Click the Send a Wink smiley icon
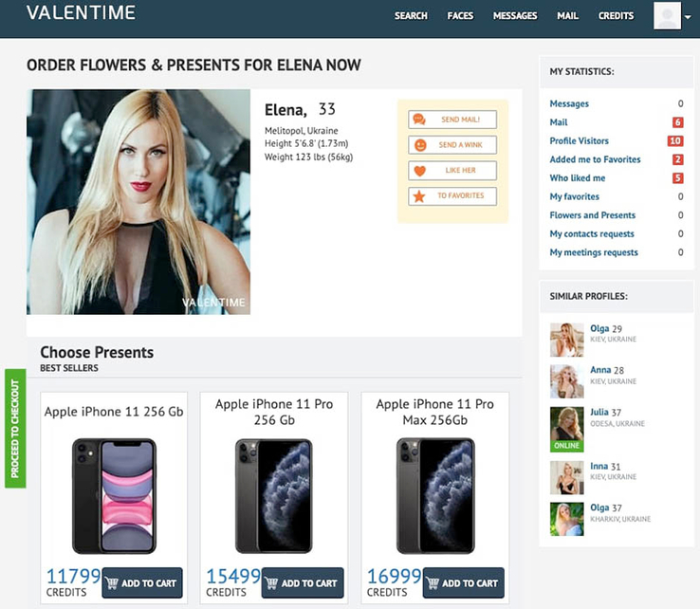This screenshot has height=609, width=700. pos(420,145)
